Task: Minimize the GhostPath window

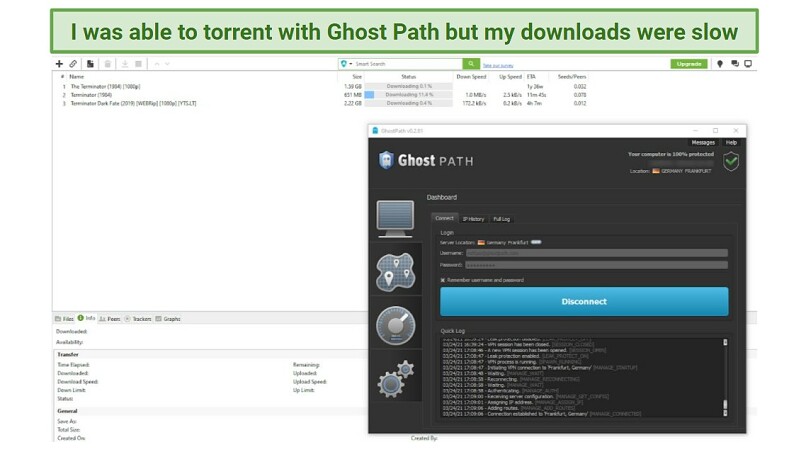Action: (x=695, y=131)
